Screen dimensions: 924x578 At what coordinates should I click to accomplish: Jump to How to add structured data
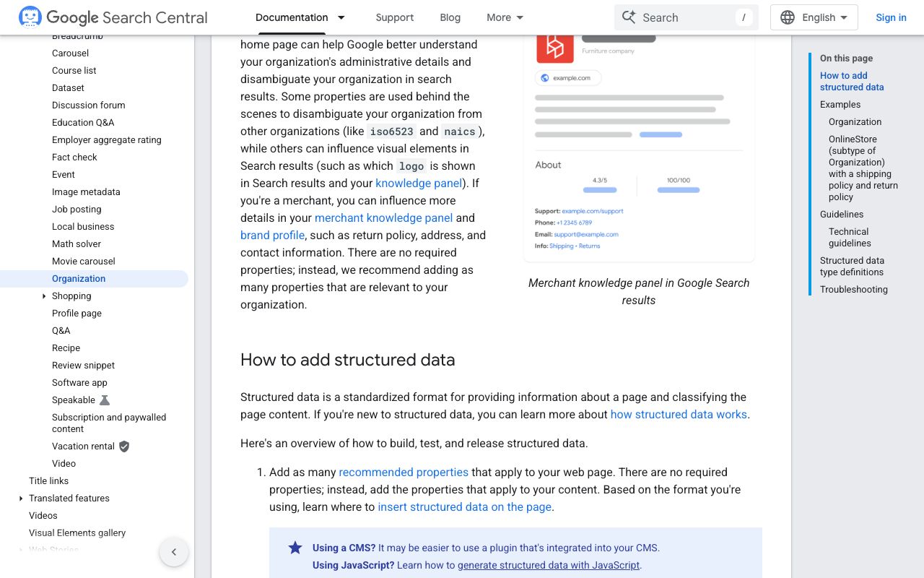[852, 82]
